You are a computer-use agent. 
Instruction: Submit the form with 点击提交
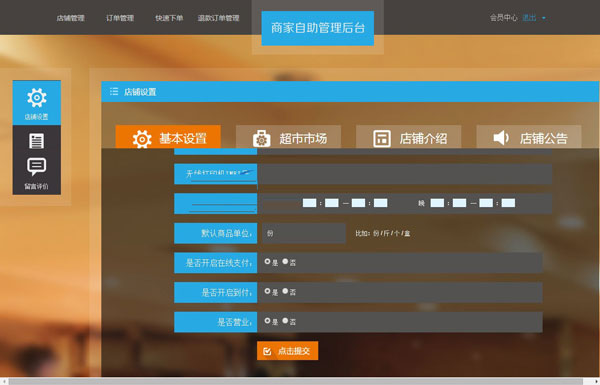click(x=287, y=351)
